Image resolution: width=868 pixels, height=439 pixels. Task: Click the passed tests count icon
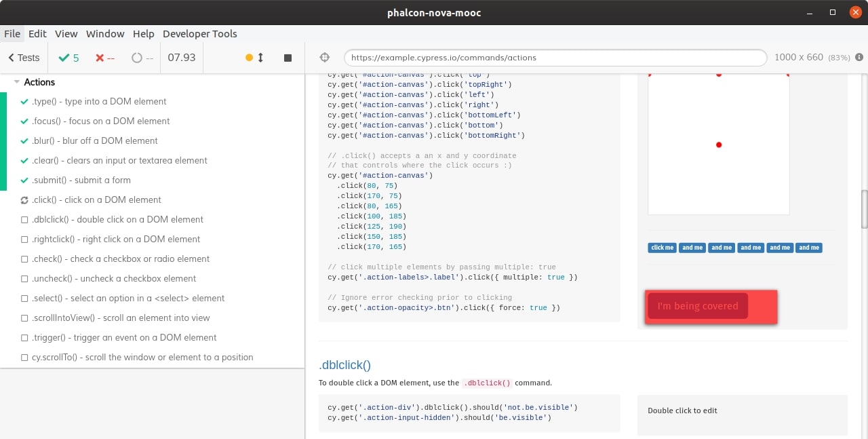coord(63,57)
